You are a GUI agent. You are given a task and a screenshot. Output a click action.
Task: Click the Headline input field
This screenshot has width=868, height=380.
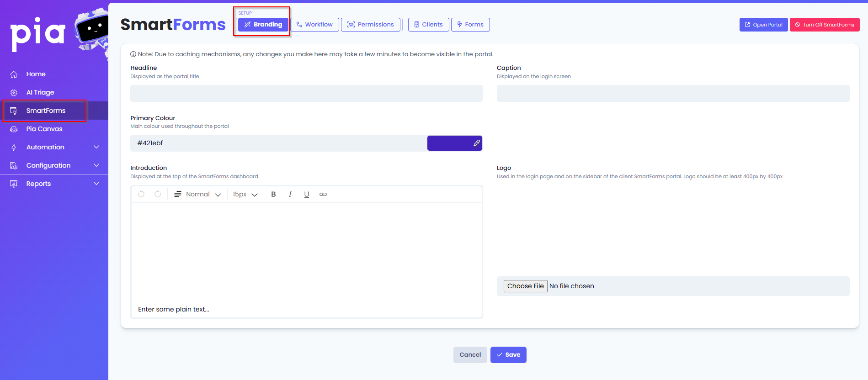point(307,93)
